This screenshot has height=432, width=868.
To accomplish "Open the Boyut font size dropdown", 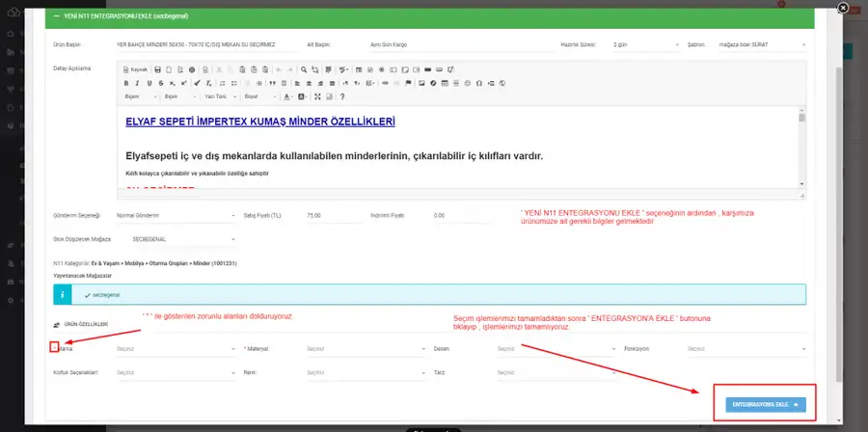I will click(260, 96).
